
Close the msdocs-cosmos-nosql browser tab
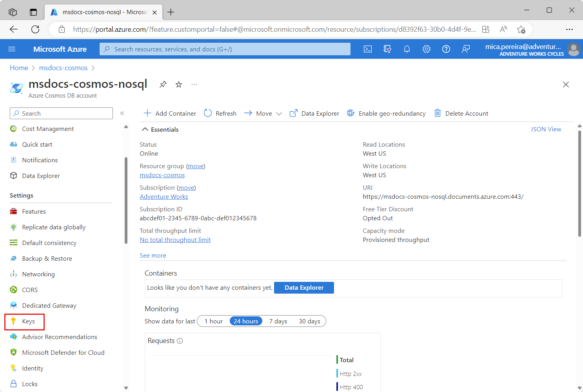pyautogui.click(x=154, y=12)
